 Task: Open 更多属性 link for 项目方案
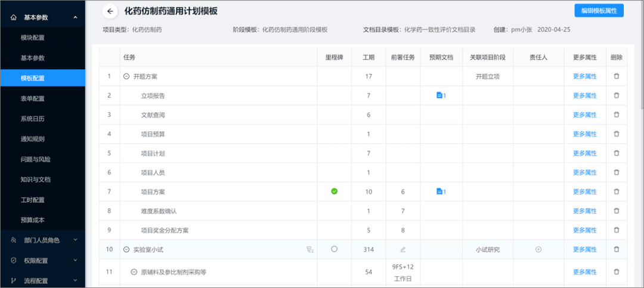[585, 191]
